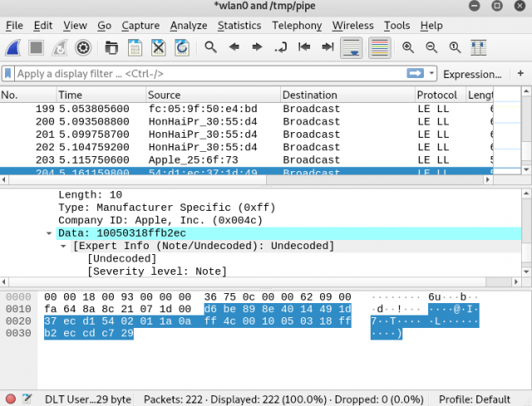This screenshot has width=532, height=406.
Task: Click the start capture shark fin icon
Action: 15,47
